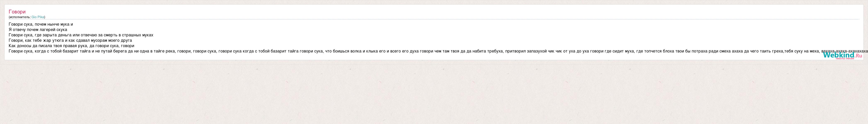868x124 pixels.
Task: Click phrase 'не путай берега' in last line
Action: pos(111,51)
